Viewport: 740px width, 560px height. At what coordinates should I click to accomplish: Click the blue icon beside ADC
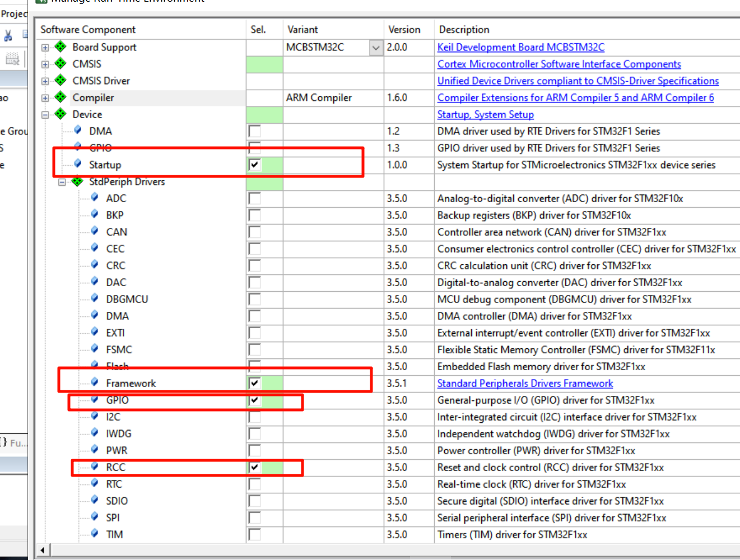(x=95, y=197)
